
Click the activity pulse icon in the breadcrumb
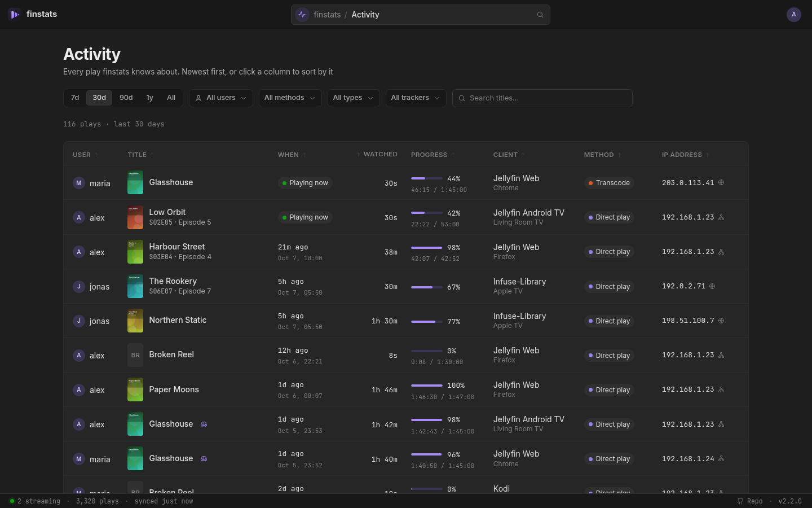[x=302, y=15]
